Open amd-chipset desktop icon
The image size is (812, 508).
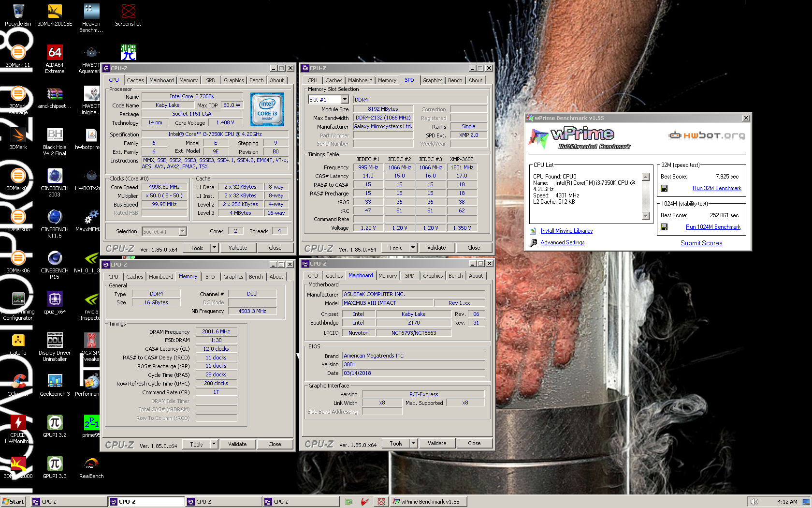point(55,97)
